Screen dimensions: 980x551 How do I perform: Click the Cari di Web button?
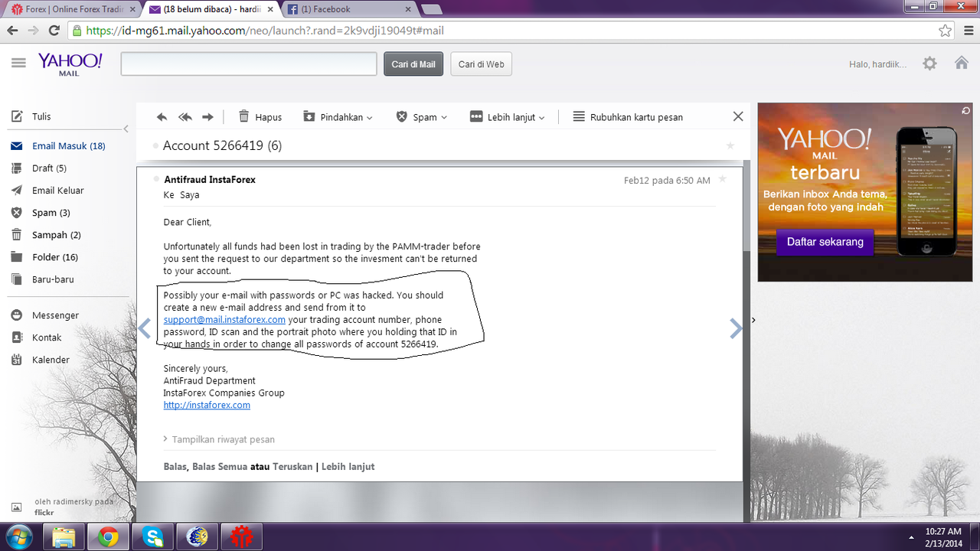click(481, 64)
